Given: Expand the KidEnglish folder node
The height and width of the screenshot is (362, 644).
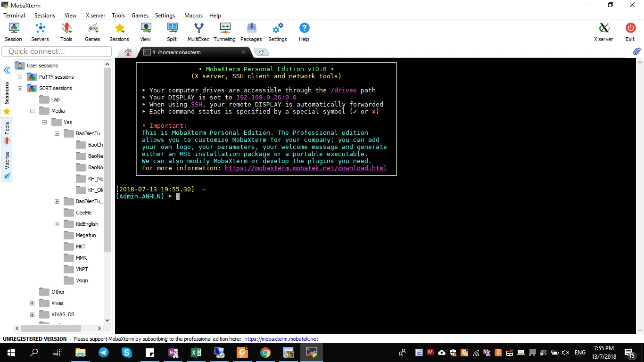Looking at the screenshot, I should pyautogui.click(x=57, y=224).
